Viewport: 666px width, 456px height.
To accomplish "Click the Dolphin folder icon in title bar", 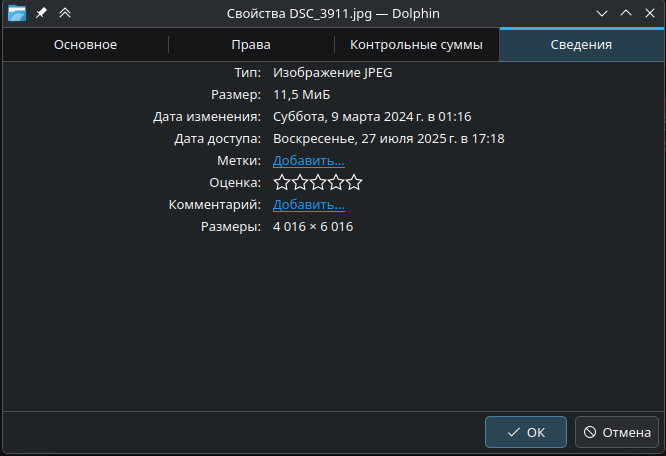I will click(16, 13).
